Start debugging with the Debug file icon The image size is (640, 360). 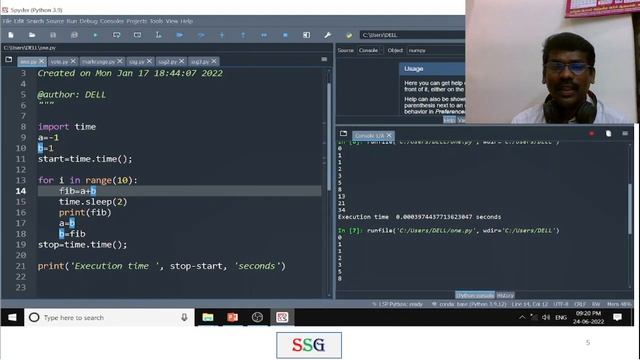180,35
